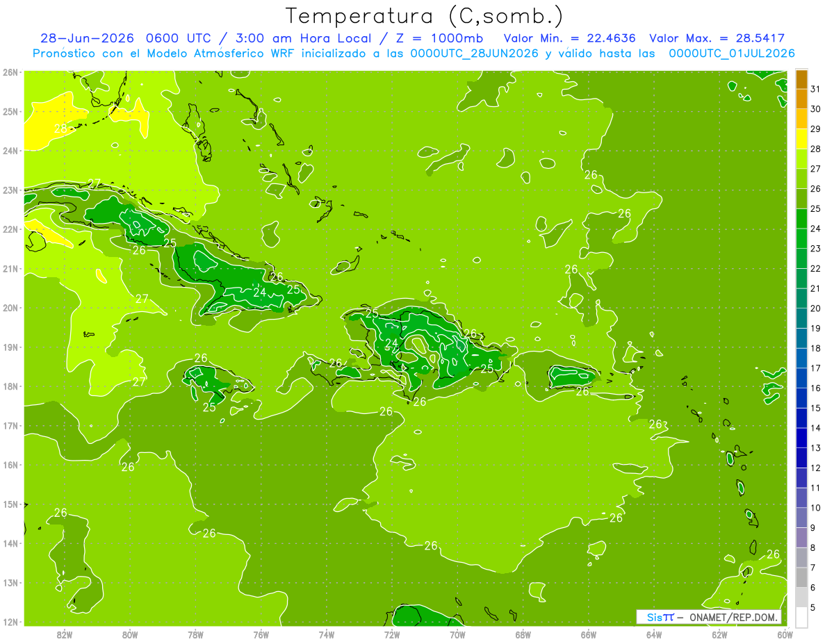
Task: Select "Valor Max. = 28.5417" in the header
Action: [x=717, y=38]
